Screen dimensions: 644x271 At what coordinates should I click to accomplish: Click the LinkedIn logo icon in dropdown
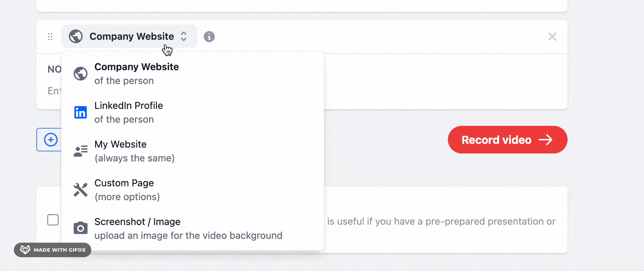pyautogui.click(x=81, y=112)
